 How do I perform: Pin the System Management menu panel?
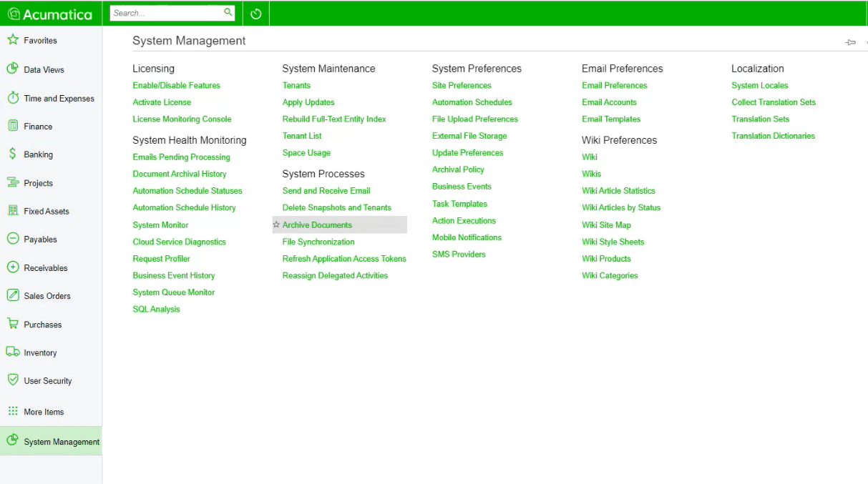850,42
